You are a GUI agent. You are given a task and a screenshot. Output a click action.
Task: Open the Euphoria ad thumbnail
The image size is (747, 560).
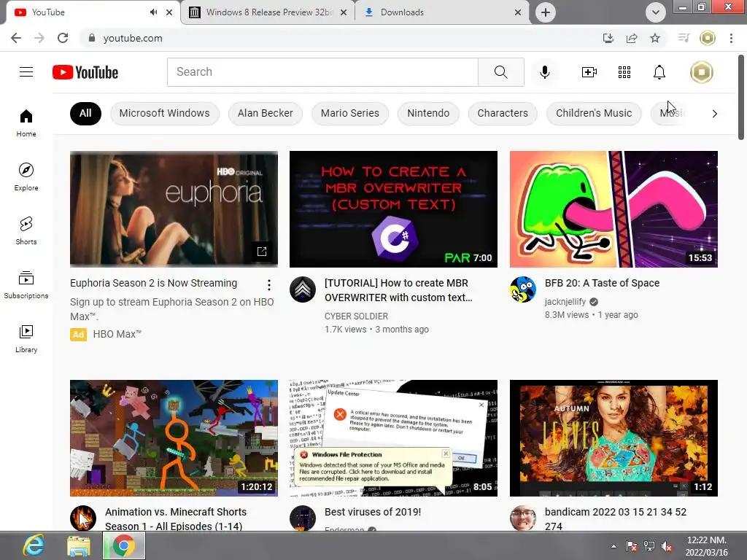point(174,209)
